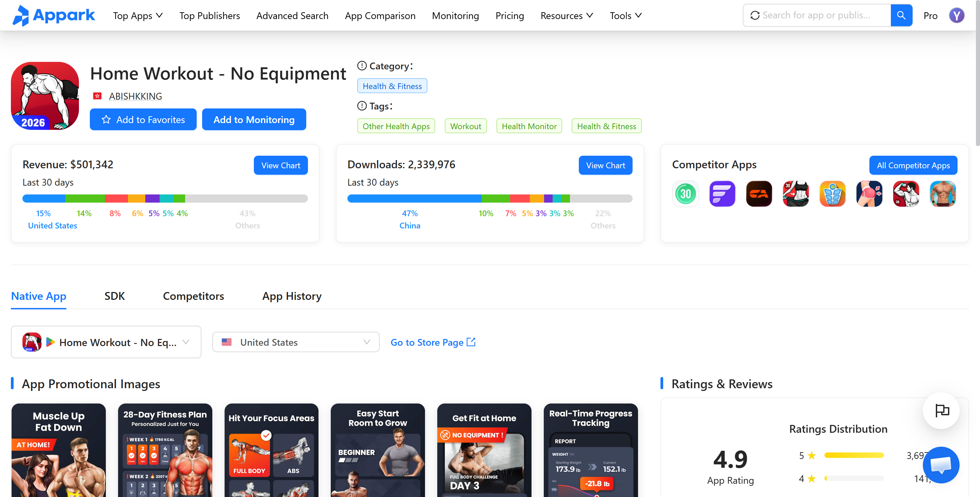Open ABISHKKING publisher link
Image resolution: width=980 pixels, height=497 pixels.
point(135,96)
